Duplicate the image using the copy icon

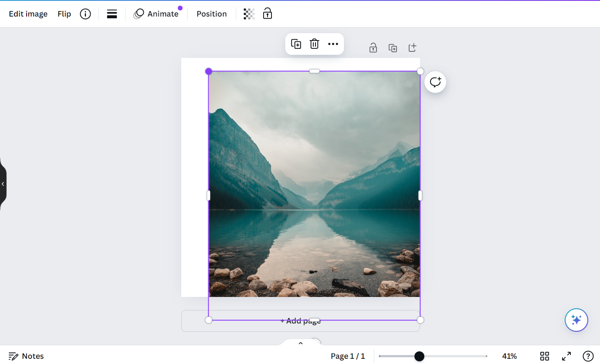[296, 44]
